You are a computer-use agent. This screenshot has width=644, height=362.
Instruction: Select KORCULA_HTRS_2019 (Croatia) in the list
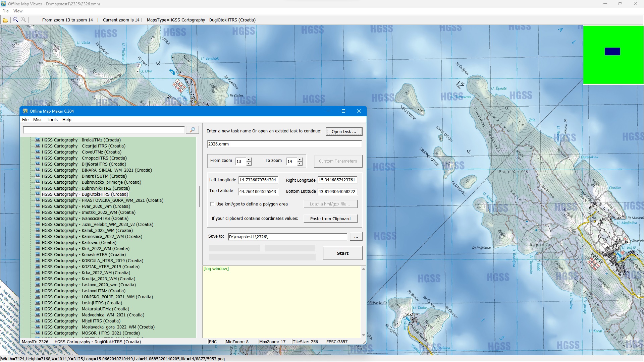pyautogui.click(x=92, y=260)
